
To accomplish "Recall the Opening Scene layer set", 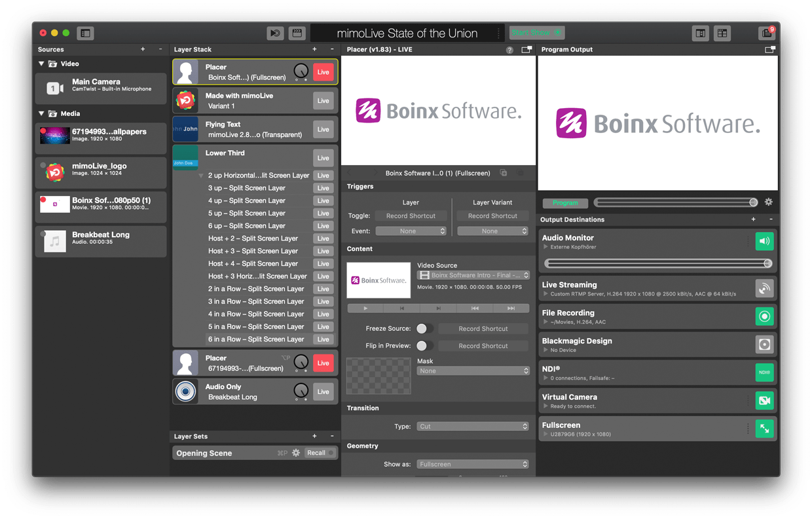I will [317, 453].
